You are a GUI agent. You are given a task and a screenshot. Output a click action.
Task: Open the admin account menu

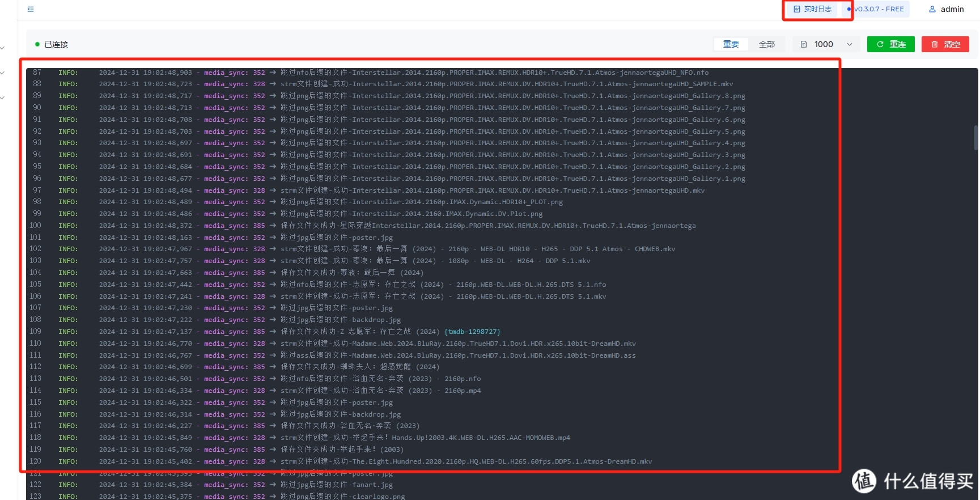952,9
